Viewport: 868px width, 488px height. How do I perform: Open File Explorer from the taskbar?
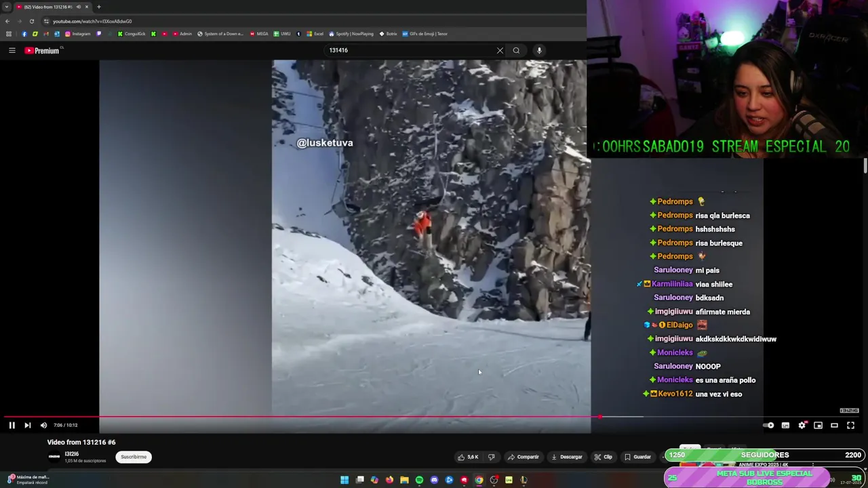[404, 480]
